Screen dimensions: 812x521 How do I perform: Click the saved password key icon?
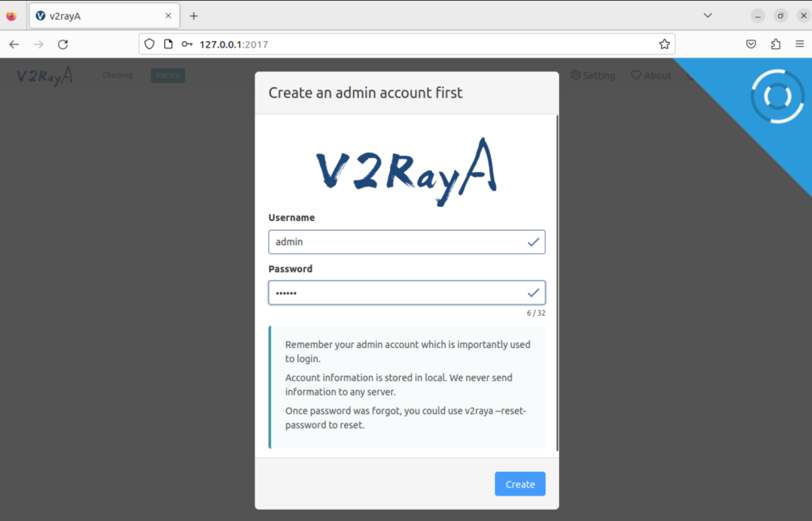(x=187, y=44)
